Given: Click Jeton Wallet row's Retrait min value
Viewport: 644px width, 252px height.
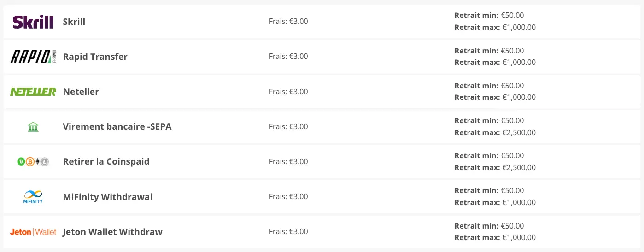Looking at the screenshot, I should click(512, 226).
